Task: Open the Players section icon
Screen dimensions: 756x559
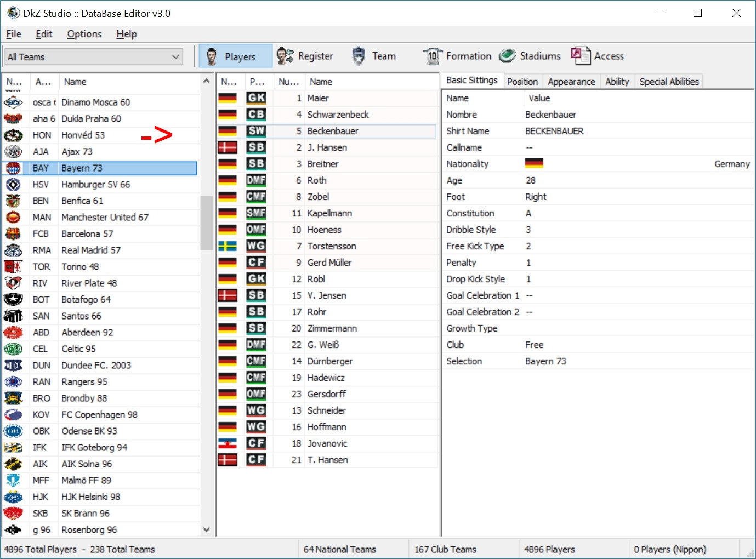Action: (x=212, y=56)
